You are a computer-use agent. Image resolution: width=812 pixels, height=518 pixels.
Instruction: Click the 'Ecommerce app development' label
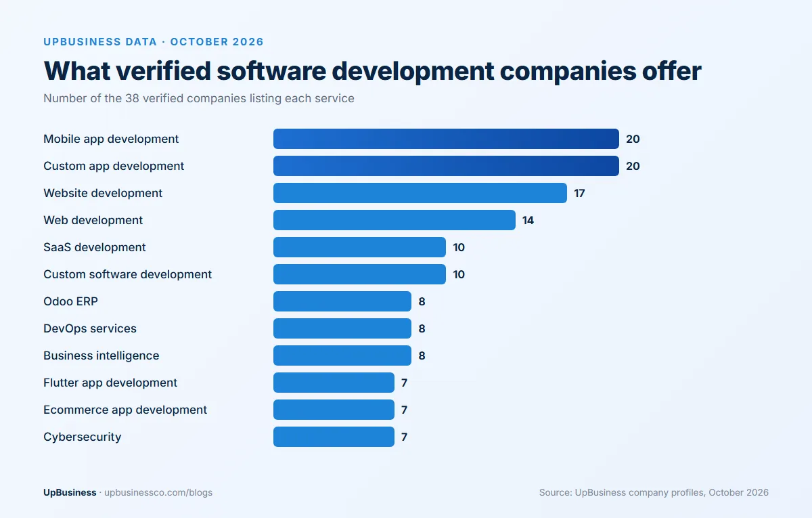(125, 410)
